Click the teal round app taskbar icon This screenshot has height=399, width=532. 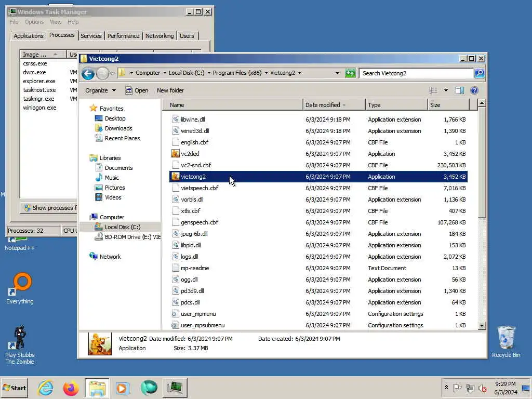[149, 388]
